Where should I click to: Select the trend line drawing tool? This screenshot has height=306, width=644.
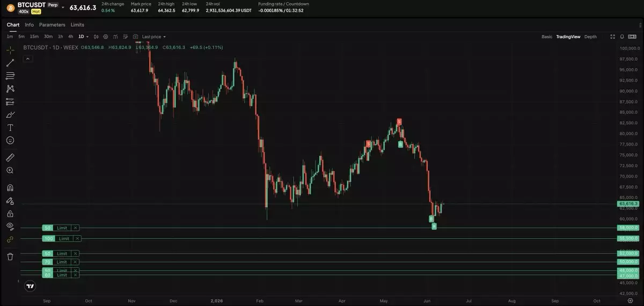10,63
